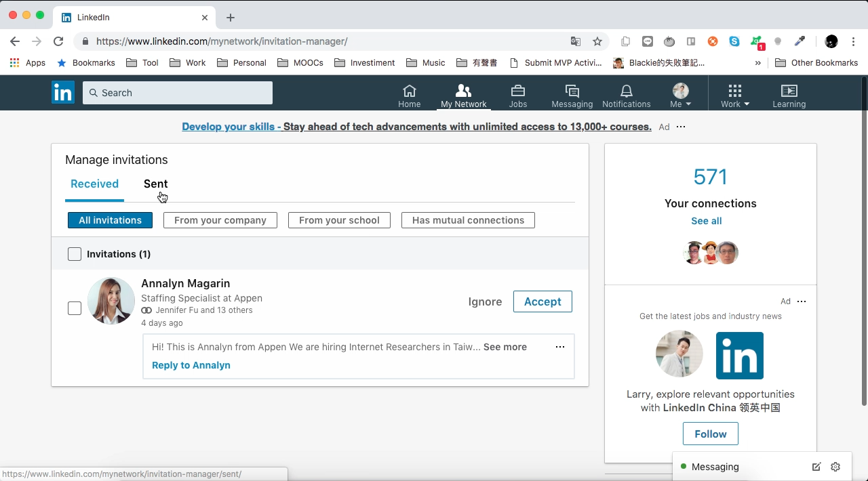Screen dimensions: 868x481
Task: Filter invitations From your school
Action: tap(339, 220)
